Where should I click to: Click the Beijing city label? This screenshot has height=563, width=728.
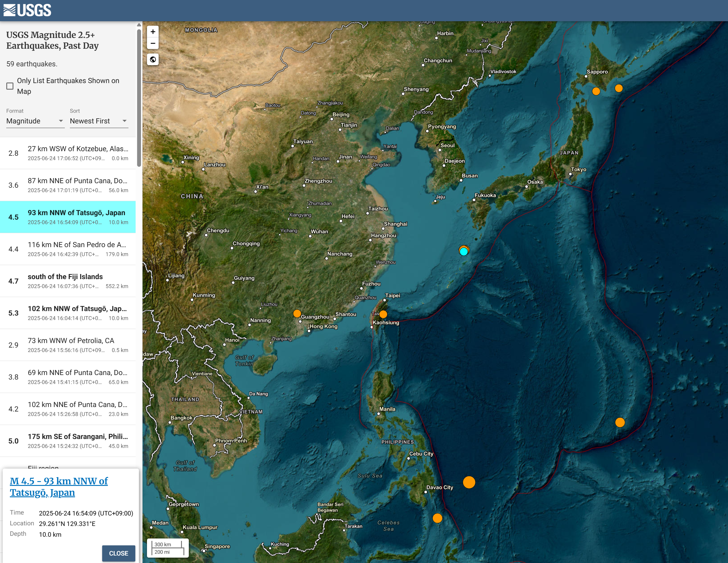[x=341, y=114]
